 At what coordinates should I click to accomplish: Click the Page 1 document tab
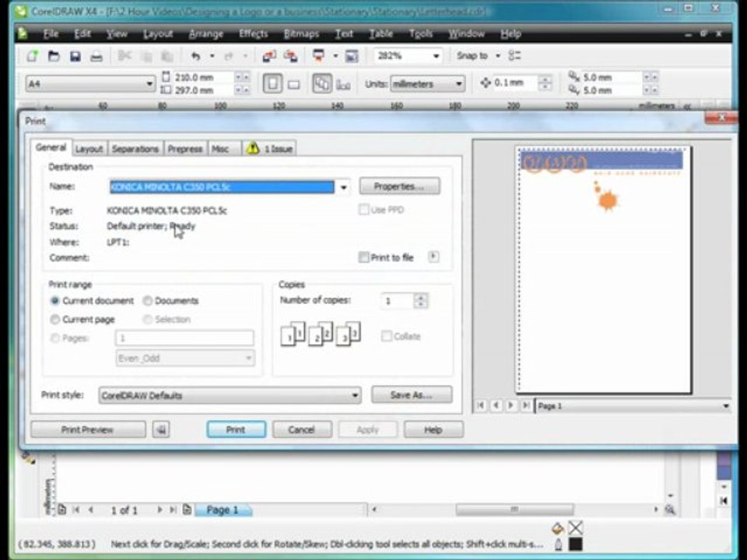(223, 509)
